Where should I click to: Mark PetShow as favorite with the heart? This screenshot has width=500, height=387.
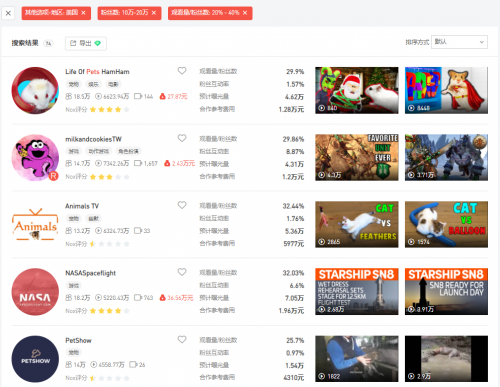coord(182,339)
